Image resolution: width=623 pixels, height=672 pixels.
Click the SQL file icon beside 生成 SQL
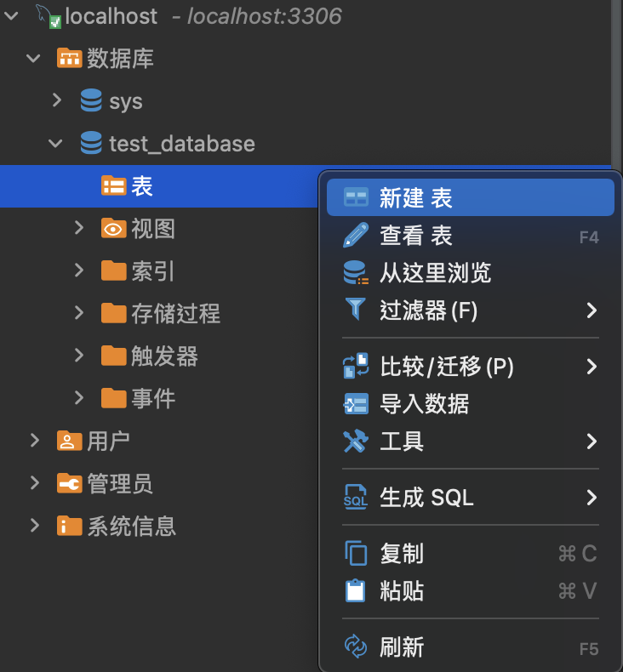(x=356, y=497)
